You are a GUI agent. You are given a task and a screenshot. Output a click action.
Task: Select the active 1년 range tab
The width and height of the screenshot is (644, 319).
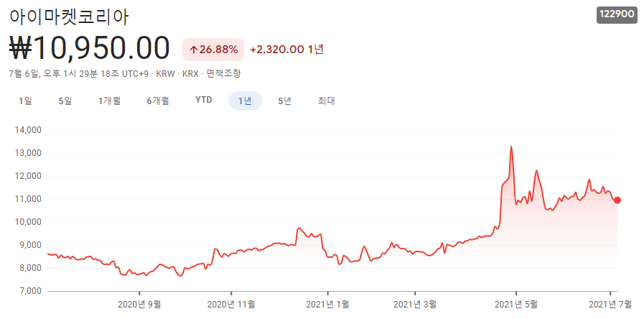click(x=245, y=101)
